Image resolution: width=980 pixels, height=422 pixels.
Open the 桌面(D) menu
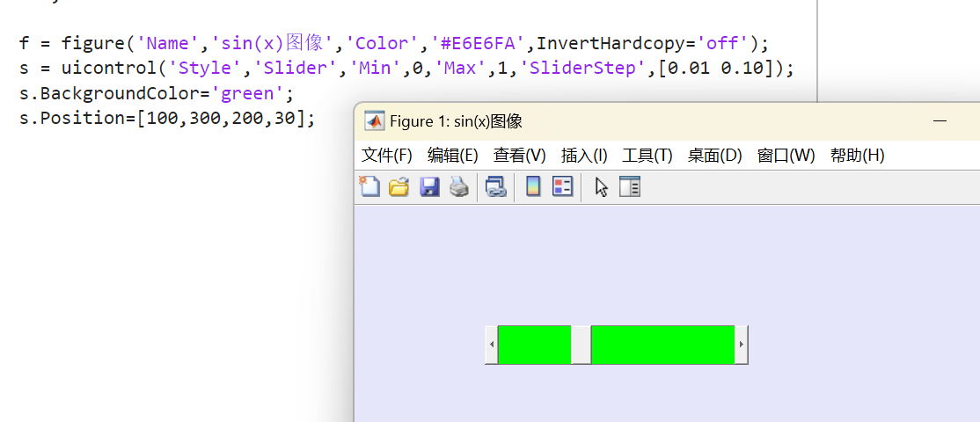(x=714, y=156)
